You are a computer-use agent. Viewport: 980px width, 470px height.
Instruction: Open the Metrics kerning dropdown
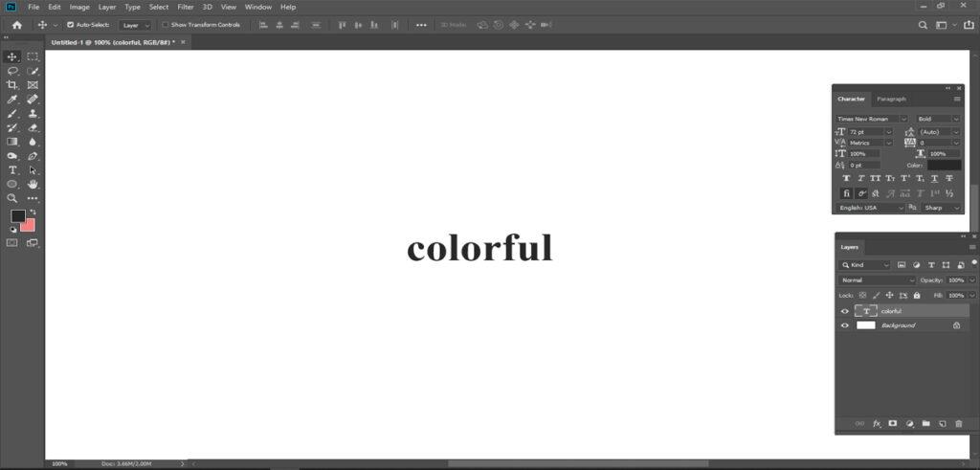coord(870,144)
